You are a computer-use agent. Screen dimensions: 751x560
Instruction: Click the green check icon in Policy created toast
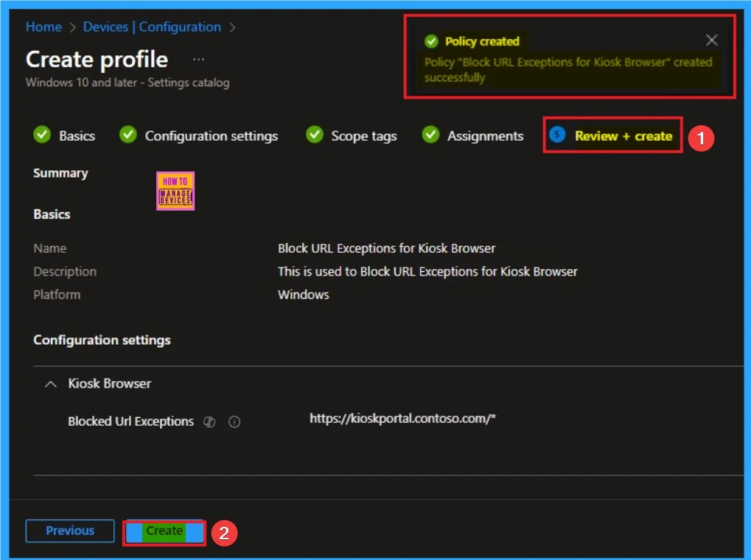431,41
